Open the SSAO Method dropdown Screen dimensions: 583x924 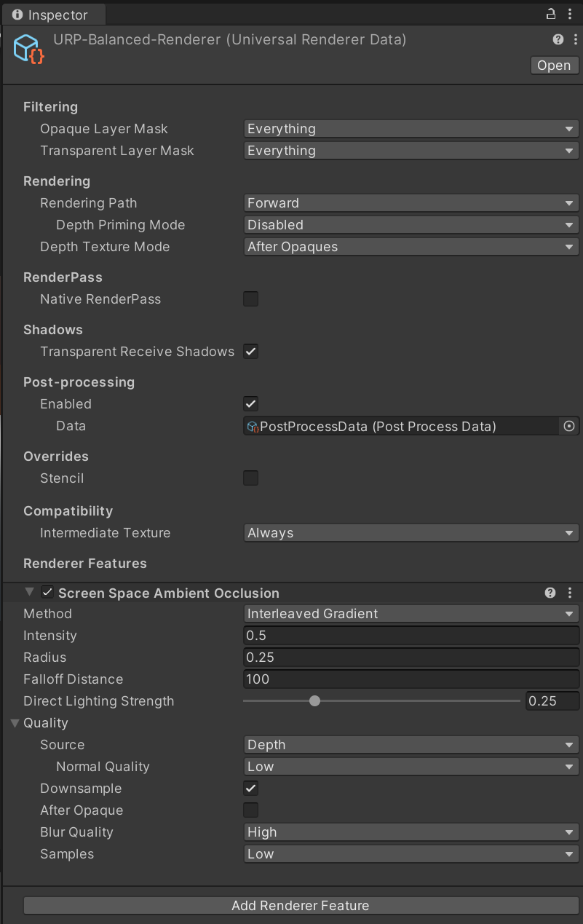pos(411,614)
